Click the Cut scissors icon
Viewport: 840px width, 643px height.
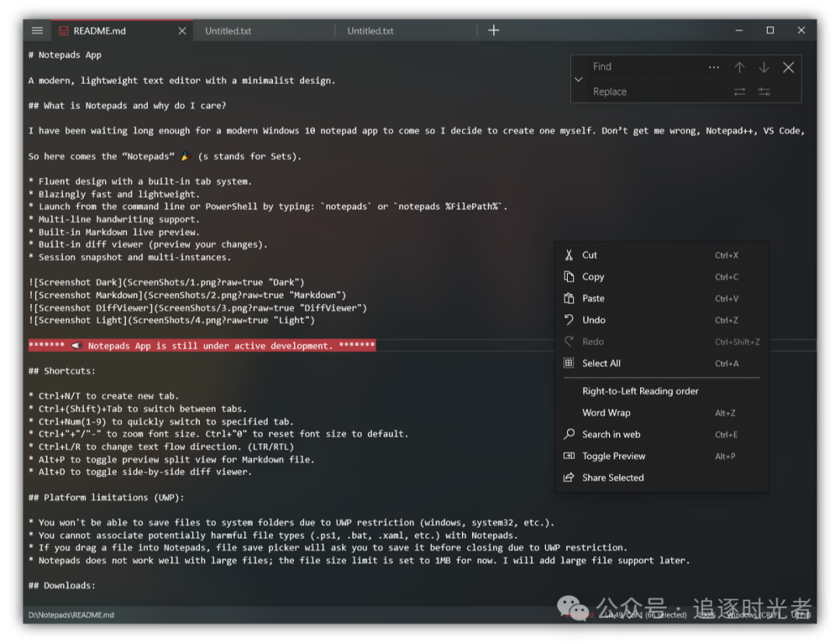tap(569, 255)
